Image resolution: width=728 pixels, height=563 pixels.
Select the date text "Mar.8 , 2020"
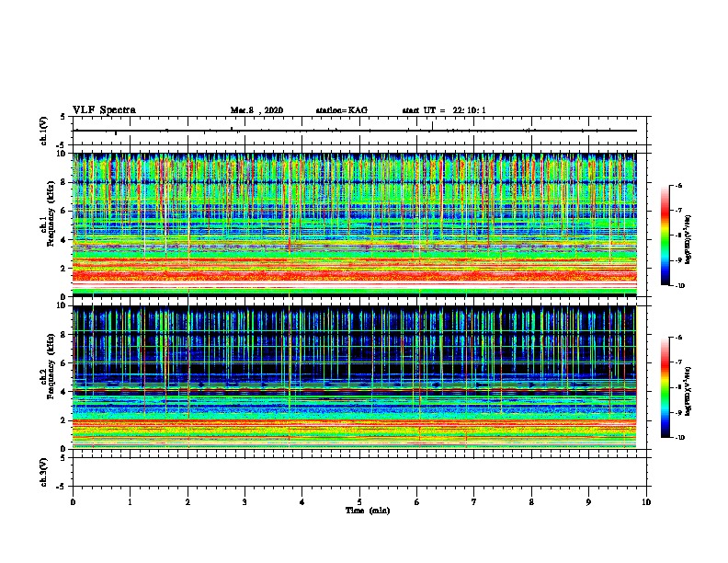[x=256, y=110]
